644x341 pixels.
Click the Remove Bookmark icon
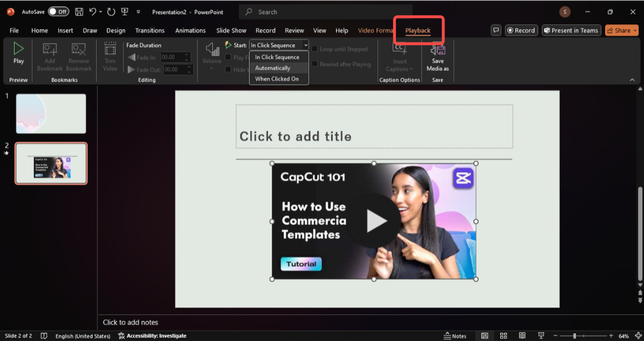[x=79, y=50]
